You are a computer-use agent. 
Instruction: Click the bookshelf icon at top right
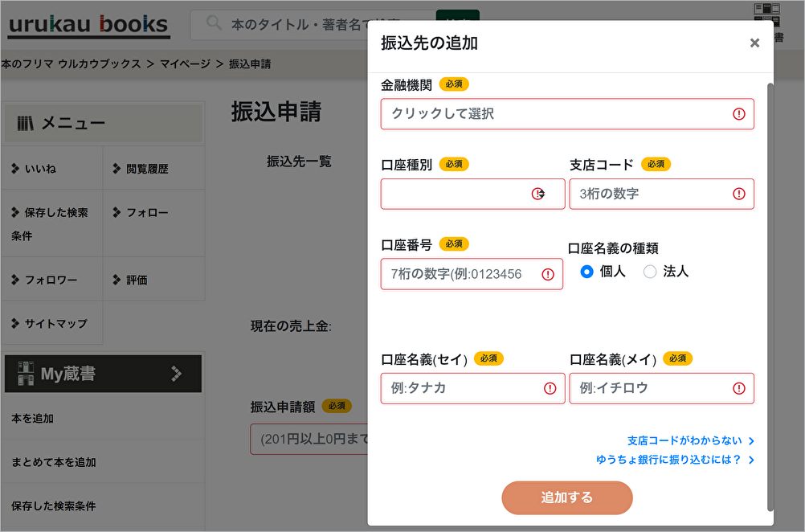(766, 10)
